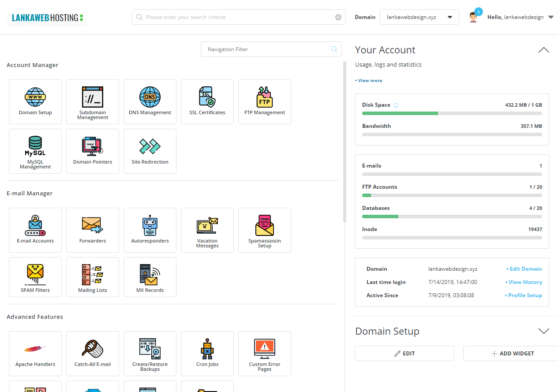This screenshot has height=392, width=558.
Task: Open MySQL Management
Action: click(x=35, y=151)
